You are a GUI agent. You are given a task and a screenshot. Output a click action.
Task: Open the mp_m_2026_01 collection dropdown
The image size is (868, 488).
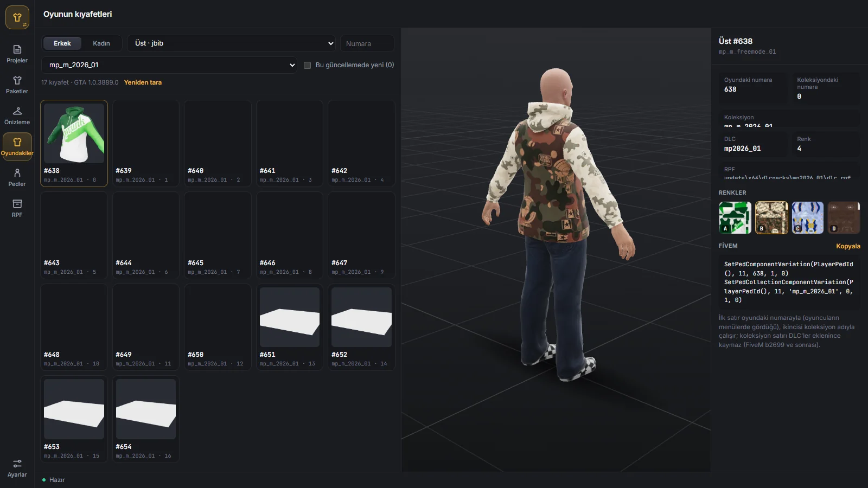(169, 65)
